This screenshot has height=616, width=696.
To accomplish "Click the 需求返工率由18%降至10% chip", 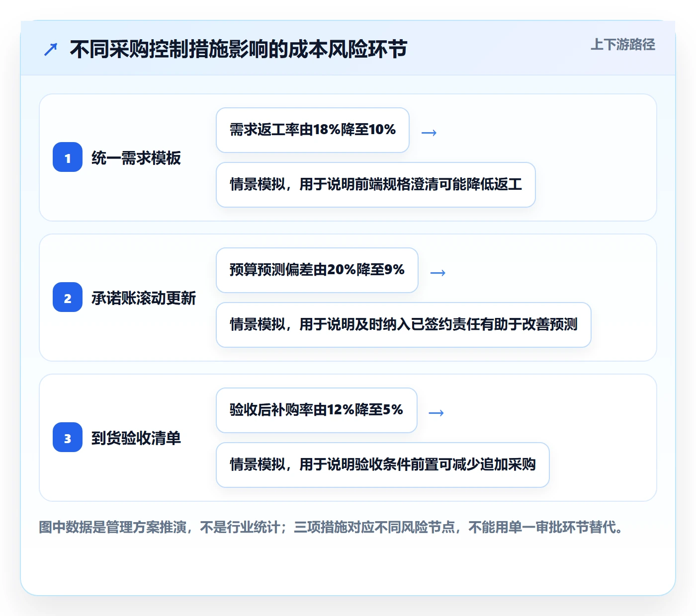I will coord(313,130).
